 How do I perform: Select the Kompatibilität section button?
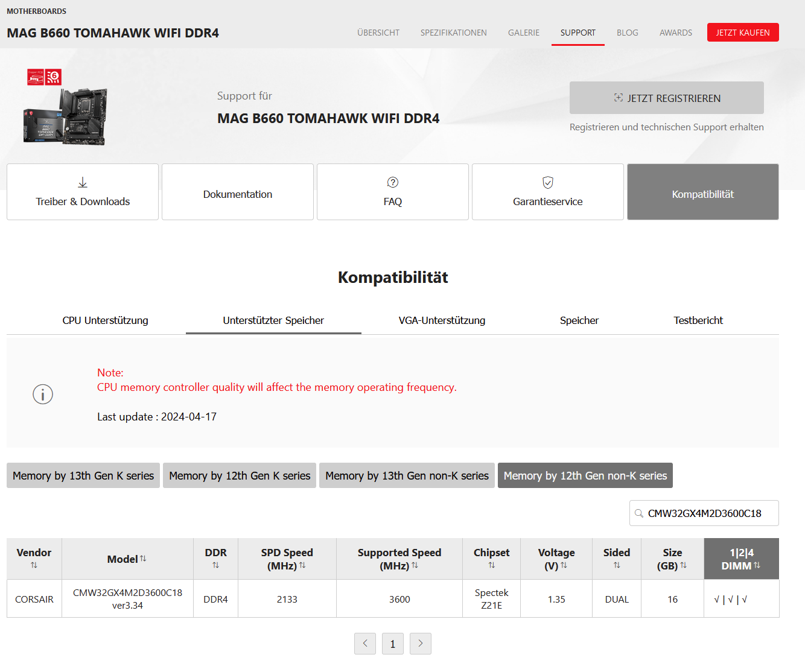(x=703, y=192)
